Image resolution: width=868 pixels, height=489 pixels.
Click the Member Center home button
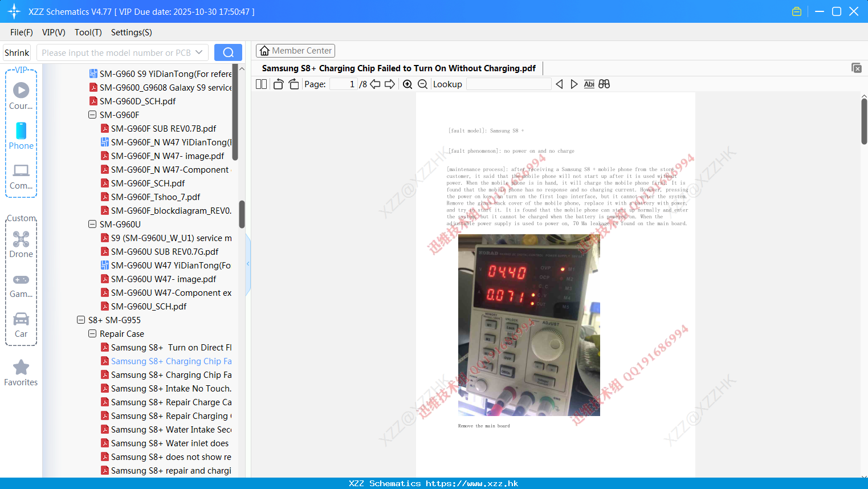point(295,51)
